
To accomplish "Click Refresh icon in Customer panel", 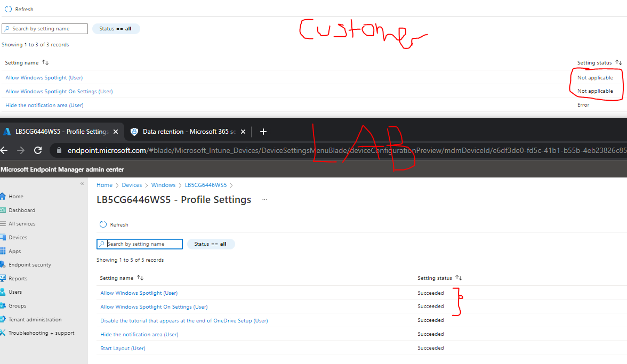I will pyautogui.click(x=8, y=9).
